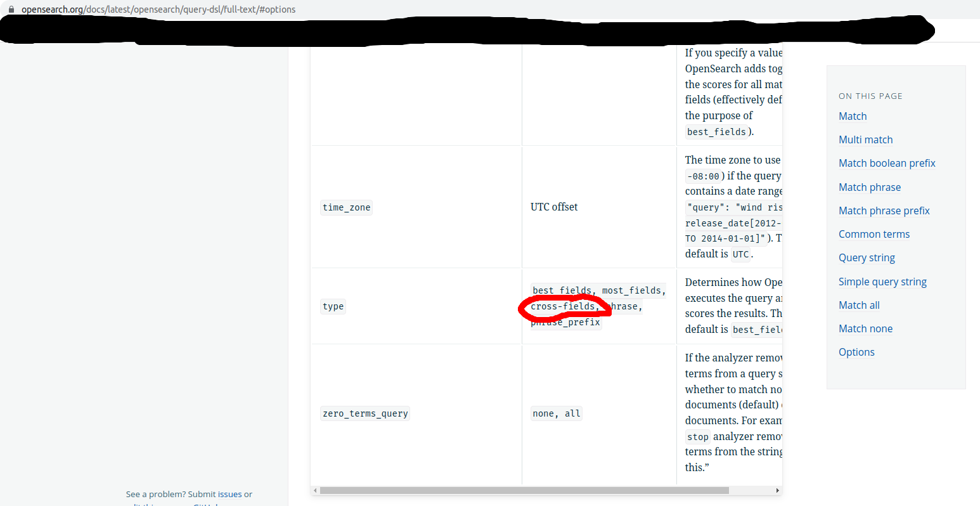
Task: Open the Match section link
Action: click(x=853, y=116)
